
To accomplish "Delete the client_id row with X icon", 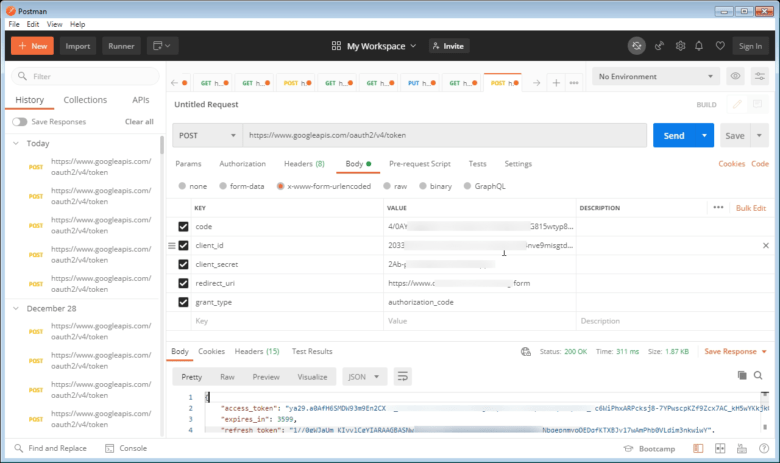I will point(766,245).
